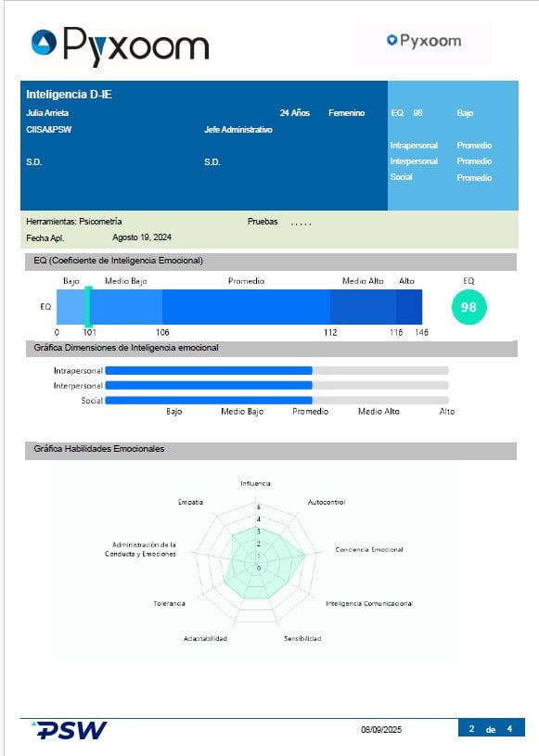Click the green EQ 98 score circle
This screenshot has width=539, height=756.
click(x=469, y=307)
